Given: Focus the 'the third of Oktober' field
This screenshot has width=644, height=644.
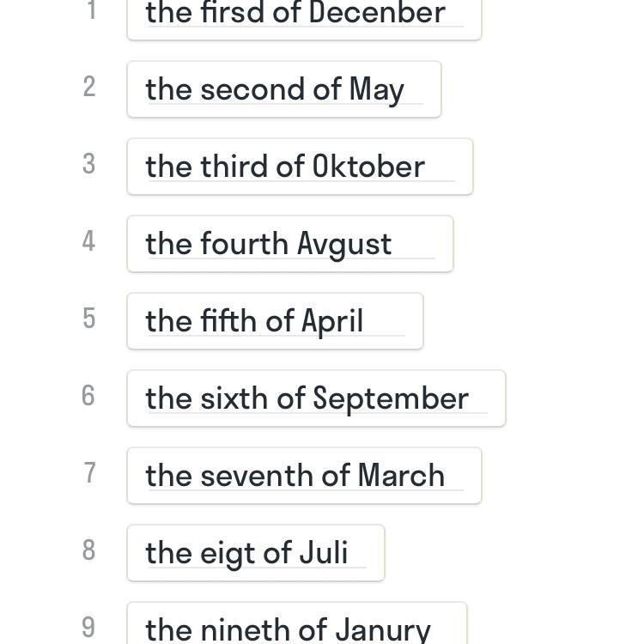Looking at the screenshot, I should coord(300,167).
